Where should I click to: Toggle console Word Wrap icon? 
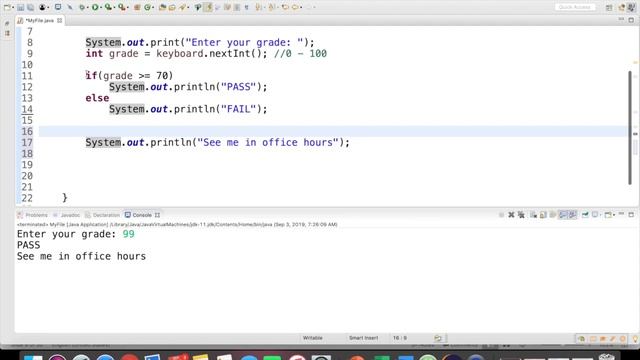pyautogui.click(x=553, y=215)
